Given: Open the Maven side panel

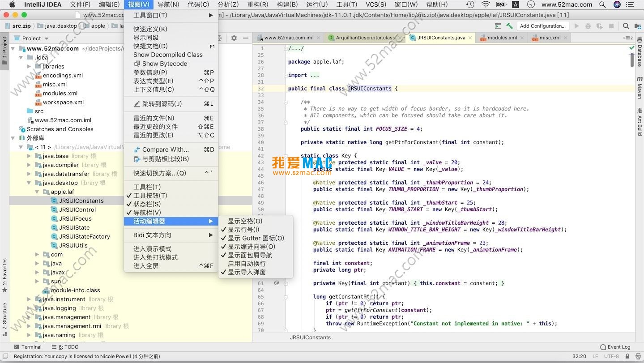Looking at the screenshot, I should click(x=640, y=88).
